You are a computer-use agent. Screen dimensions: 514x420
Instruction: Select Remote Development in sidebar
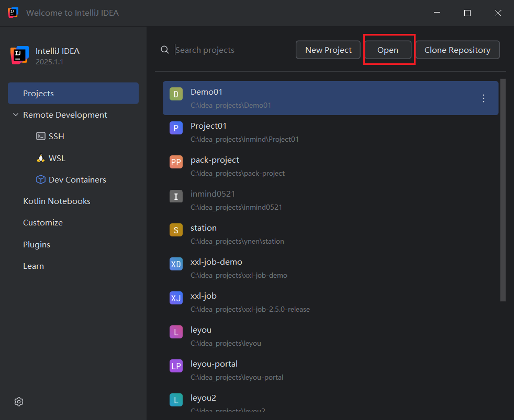point(65,115)
